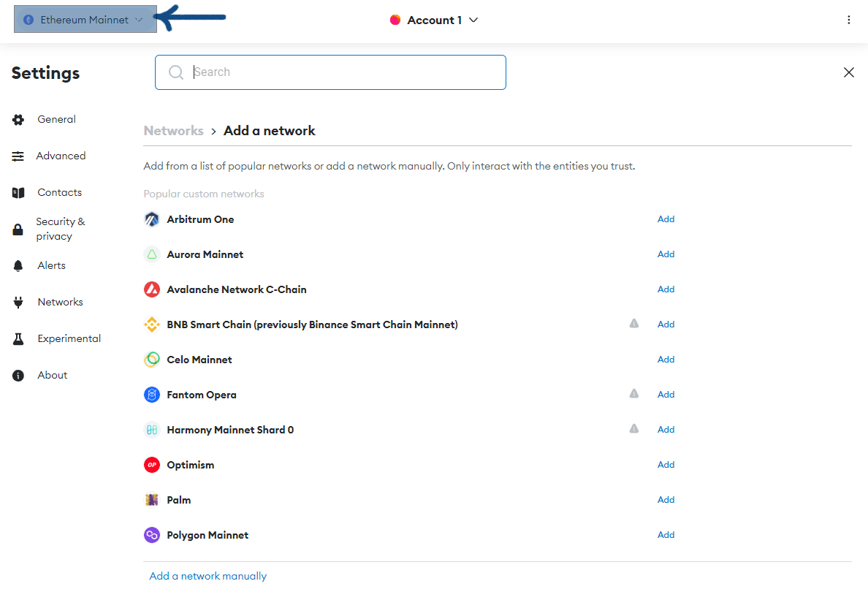
Task: Add Polygon Mainnet network
Action: click(666, 534)
